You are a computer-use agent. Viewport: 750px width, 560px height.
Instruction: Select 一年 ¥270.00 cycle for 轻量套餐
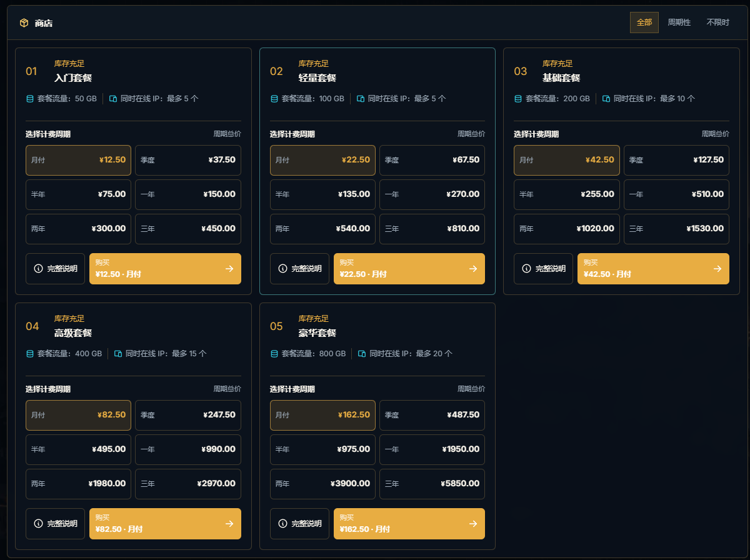[x=432, y=194]
